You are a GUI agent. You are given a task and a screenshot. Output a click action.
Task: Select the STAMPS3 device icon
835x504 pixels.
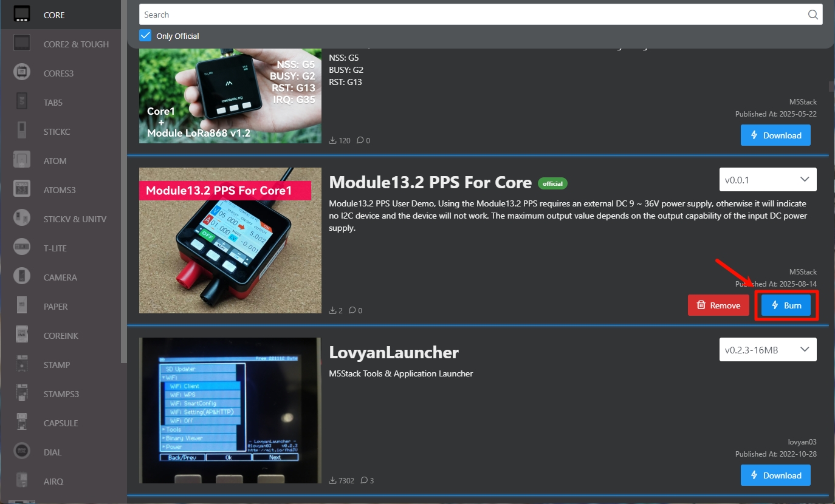coord(22,393)
